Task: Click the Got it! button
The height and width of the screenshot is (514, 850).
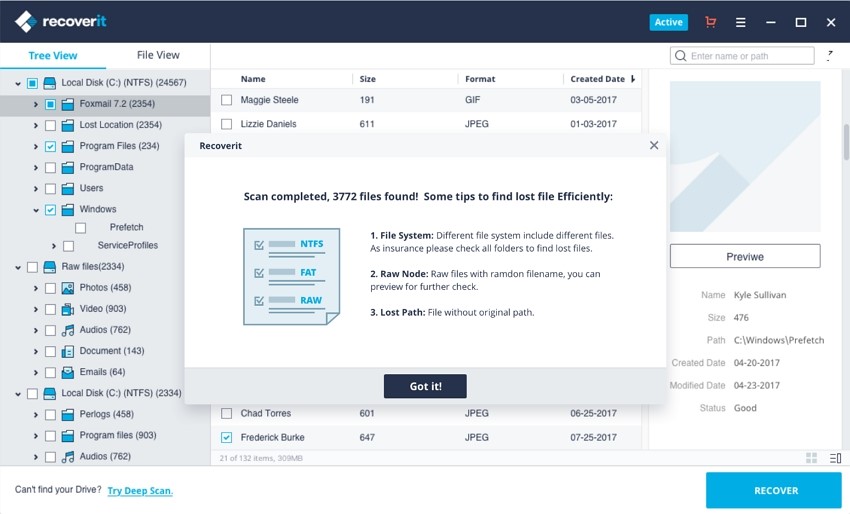Action: pyautogui.click(x=425, y=386)
